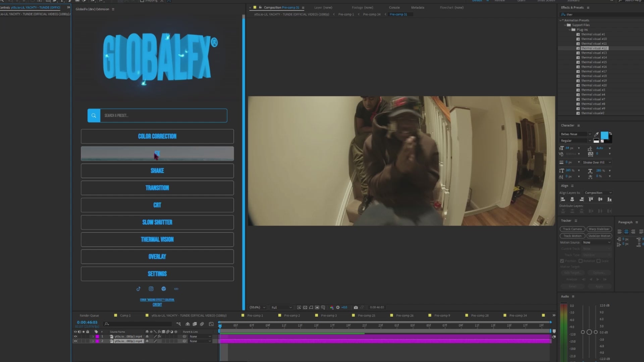Open show channel color icon

click(332, 307)
